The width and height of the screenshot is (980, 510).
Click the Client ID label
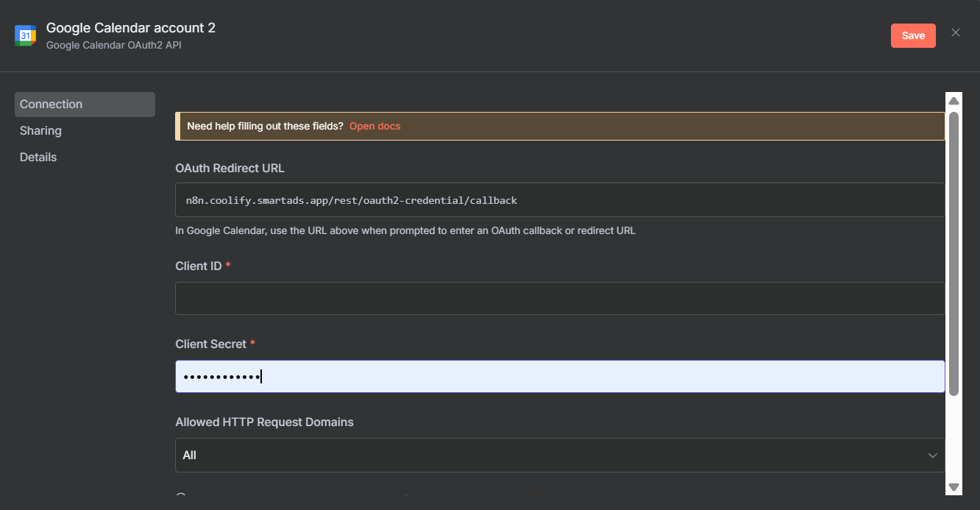(199, 266)
